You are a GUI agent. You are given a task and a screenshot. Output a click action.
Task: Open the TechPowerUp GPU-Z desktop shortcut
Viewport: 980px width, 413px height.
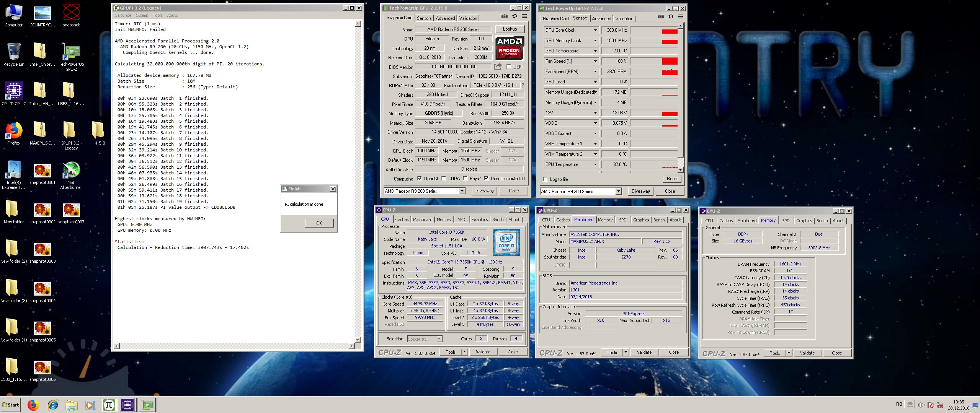(x=71, y=57)
